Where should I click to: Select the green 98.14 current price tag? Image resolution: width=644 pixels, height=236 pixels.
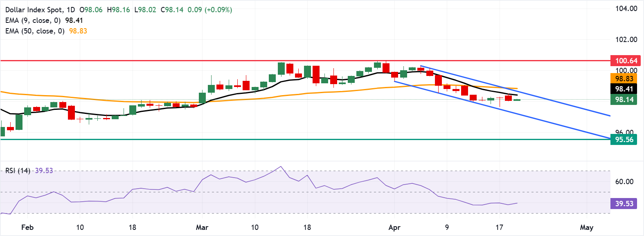point(624,100)
